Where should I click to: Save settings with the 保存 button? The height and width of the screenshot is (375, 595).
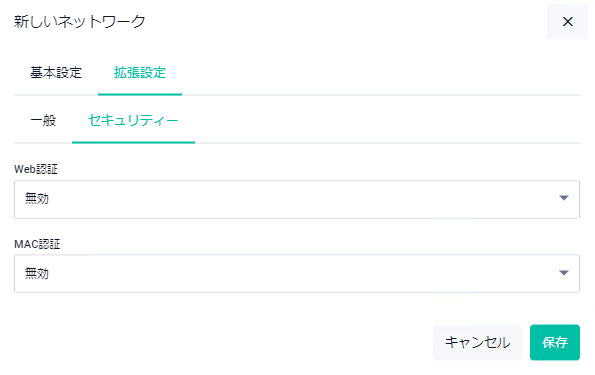tap(555, 342)
